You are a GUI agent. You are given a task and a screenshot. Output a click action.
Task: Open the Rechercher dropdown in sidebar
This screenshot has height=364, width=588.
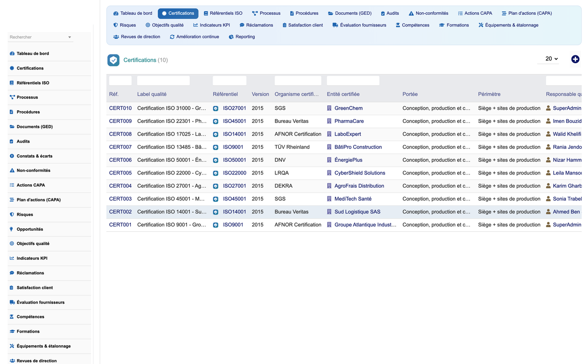point(41,37)
